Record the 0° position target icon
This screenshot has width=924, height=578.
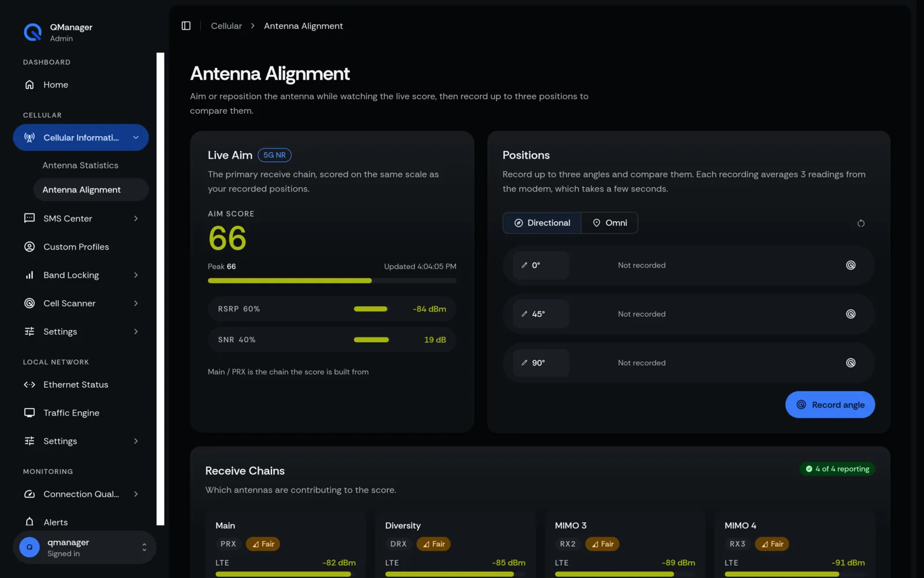tap(851, 265)
